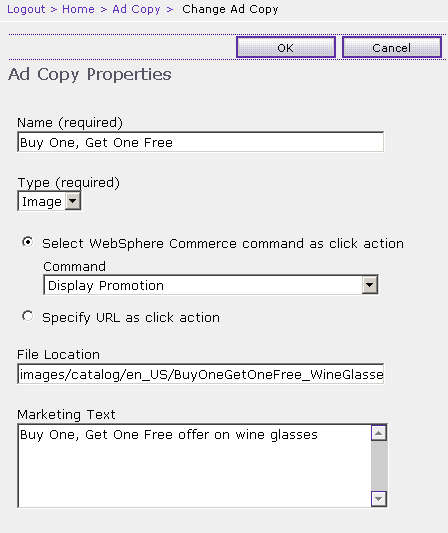Choose Specify URL as click action radio
This screenshot has width=448, height=533.
tap(28, 316)
